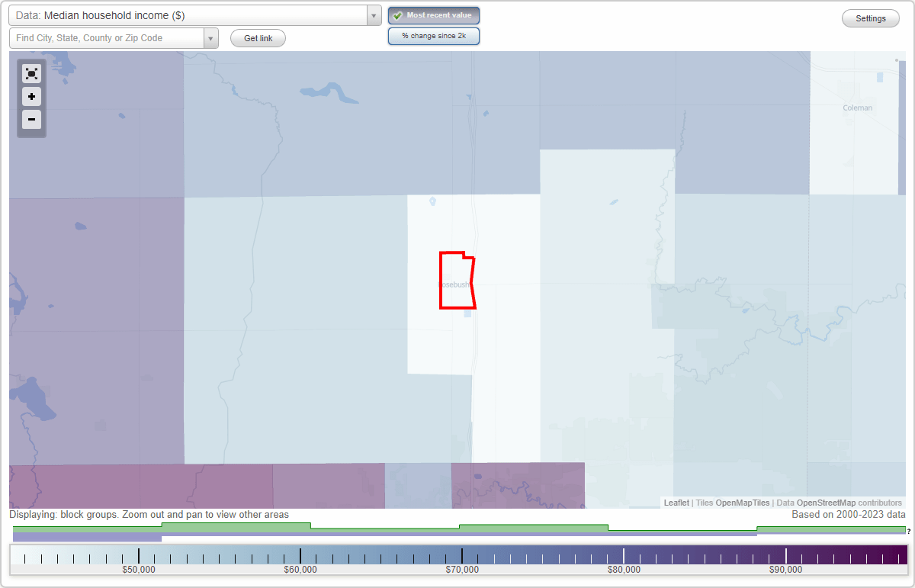Zoom in with the plus icon
915x588 pixels.
tap(31, 97)
